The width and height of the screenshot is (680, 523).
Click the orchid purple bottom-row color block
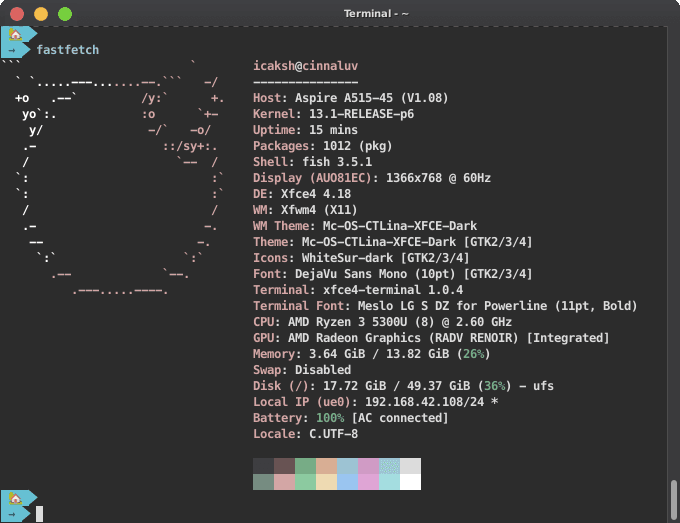pyautogui.click(x=368, y=482)
